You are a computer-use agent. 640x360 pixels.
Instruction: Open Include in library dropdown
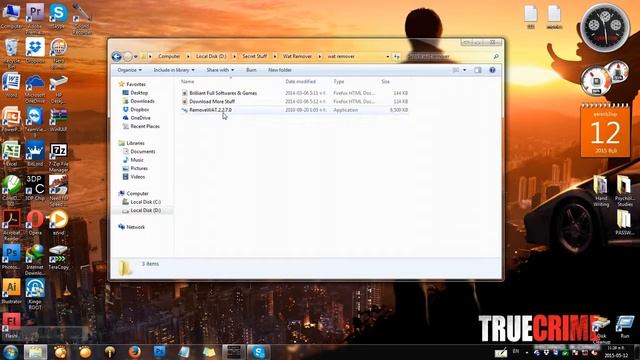point(174,70)
